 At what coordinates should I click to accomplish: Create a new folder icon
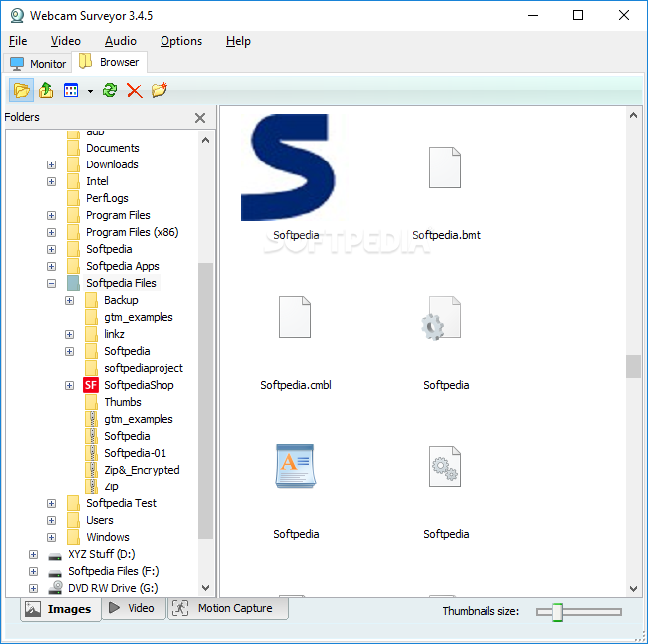coord(160,90)
